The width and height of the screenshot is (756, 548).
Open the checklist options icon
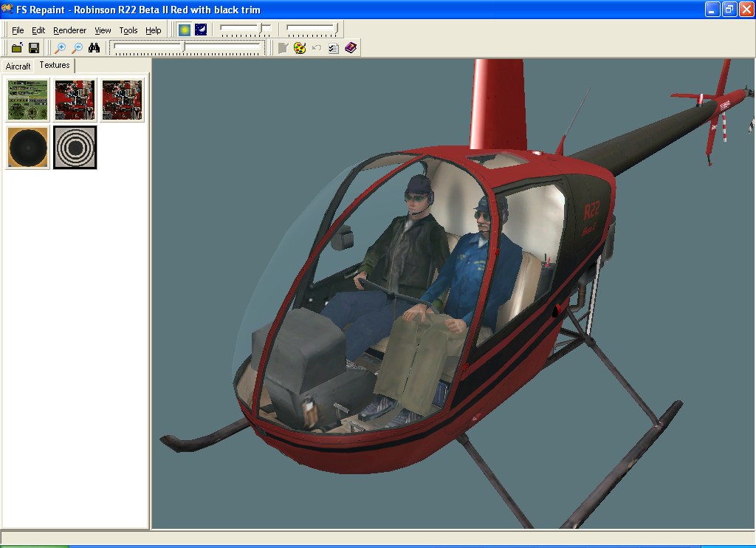(x=333, y=48)
